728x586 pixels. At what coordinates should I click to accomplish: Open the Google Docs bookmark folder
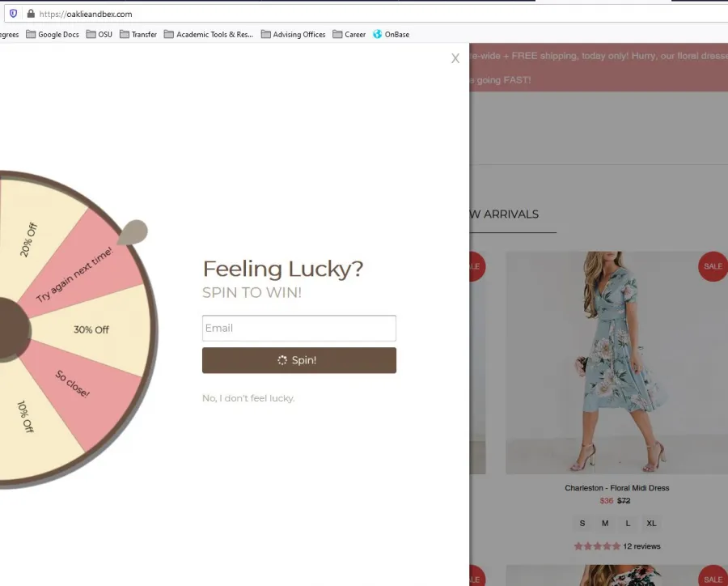(x=53, y=34)
